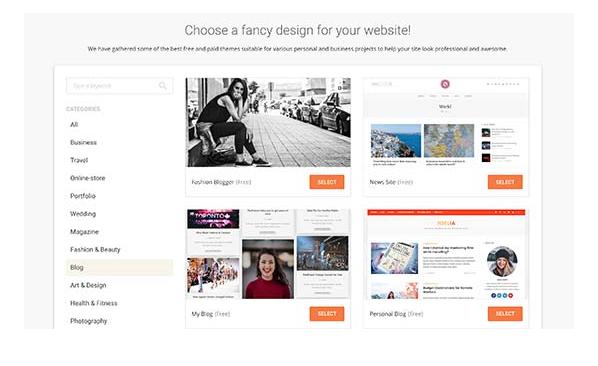Image resolution: width=598 pixels, height=366 pixels.
Task: Select the All category
Action: click(74, 124)
